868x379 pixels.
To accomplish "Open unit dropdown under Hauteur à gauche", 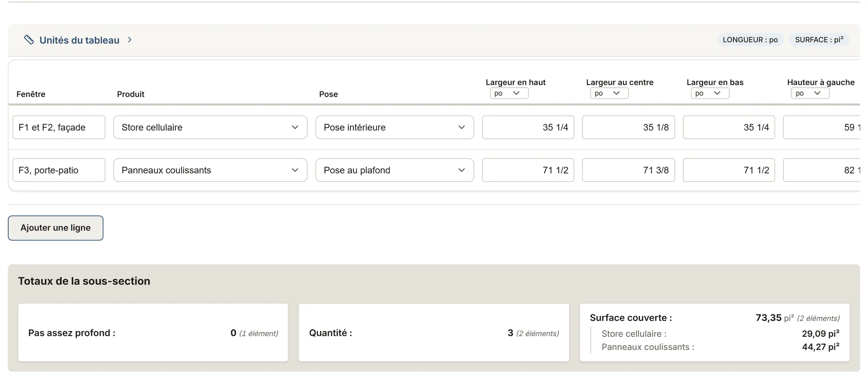I will (x=810, y=93).
